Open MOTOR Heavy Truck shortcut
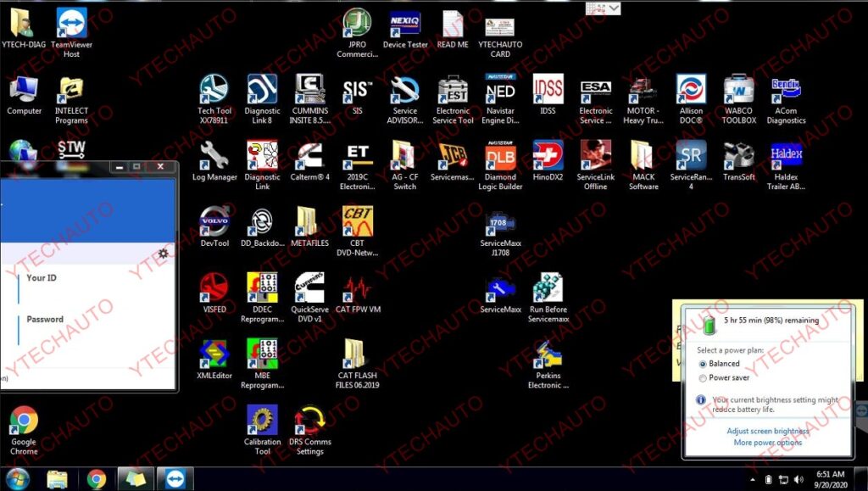The width and height of the screenshot is (868, 491). click(x=643, y=99)
